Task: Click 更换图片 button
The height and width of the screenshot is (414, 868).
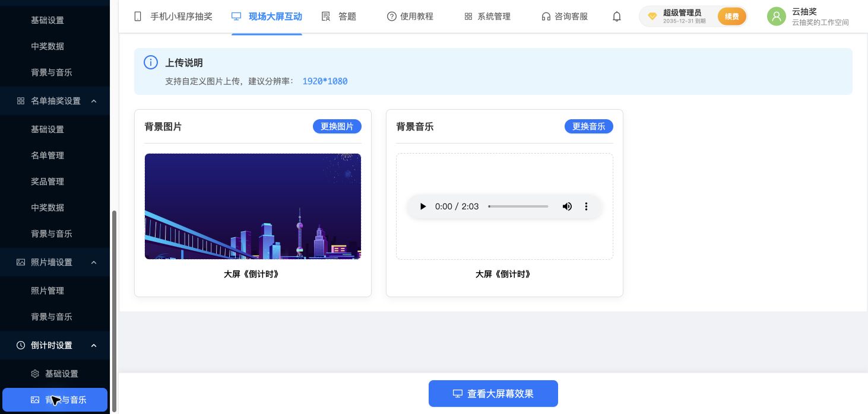Action: coord(337,126)
